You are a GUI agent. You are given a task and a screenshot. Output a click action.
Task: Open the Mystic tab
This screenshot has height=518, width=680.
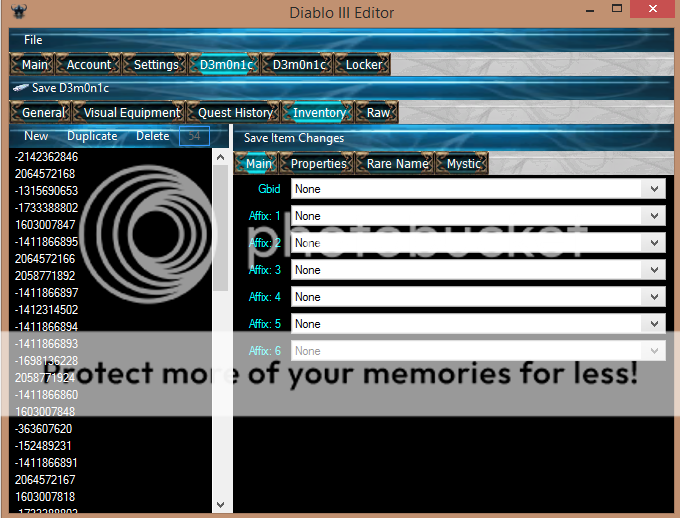(463, 163)
